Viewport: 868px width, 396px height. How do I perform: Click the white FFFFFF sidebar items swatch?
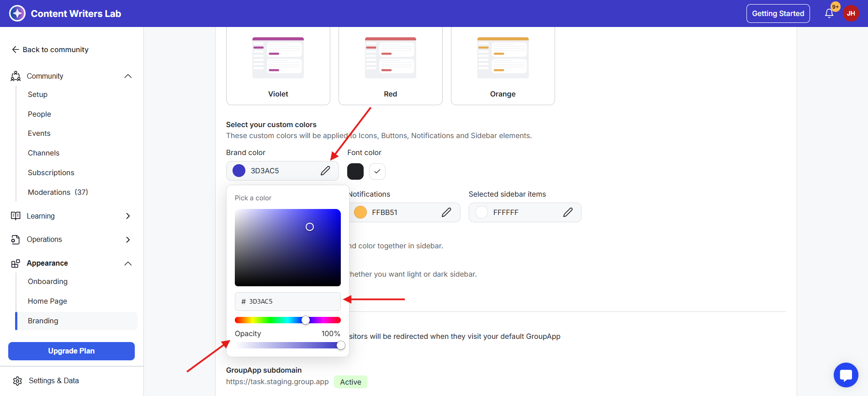[482, 212]
